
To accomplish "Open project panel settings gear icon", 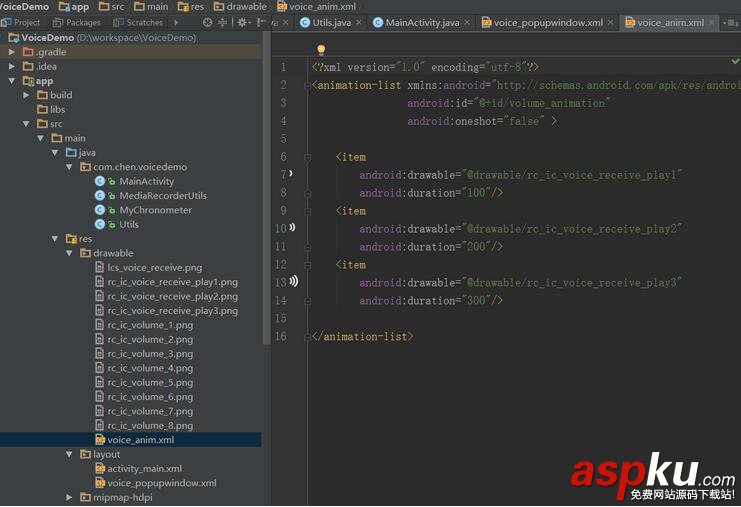I will (x=243, y=22).
